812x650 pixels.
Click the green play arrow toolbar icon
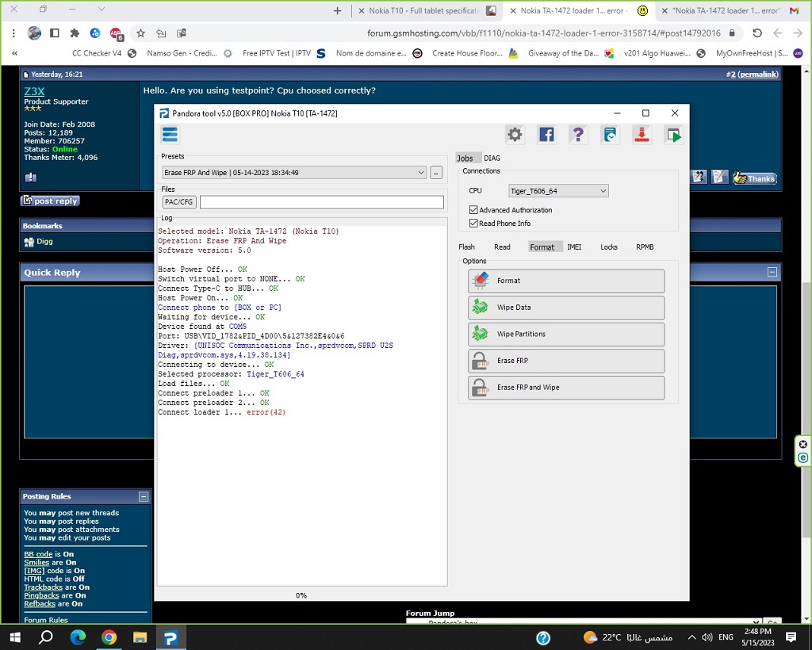coord(673,135)
